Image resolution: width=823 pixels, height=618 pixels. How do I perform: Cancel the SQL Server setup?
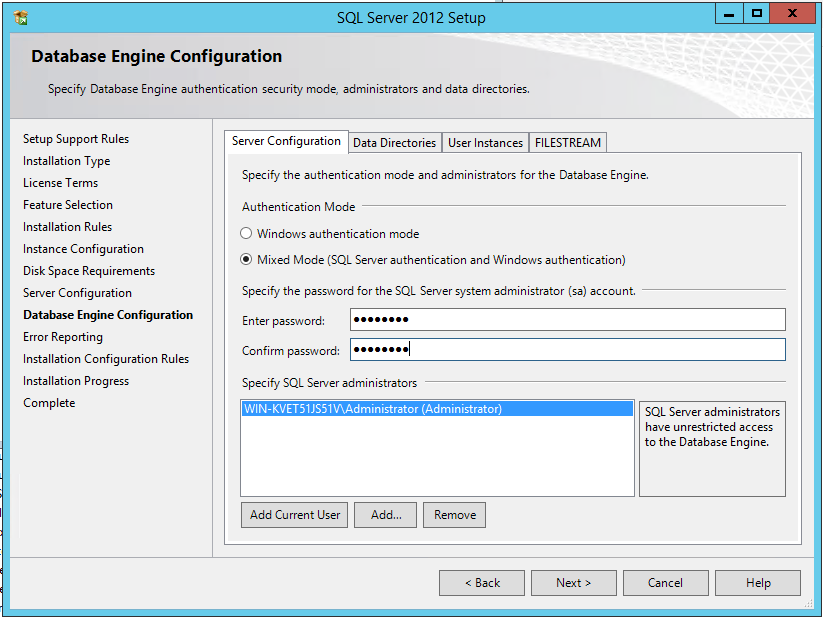pyautogui.click(x=665, y=583)
